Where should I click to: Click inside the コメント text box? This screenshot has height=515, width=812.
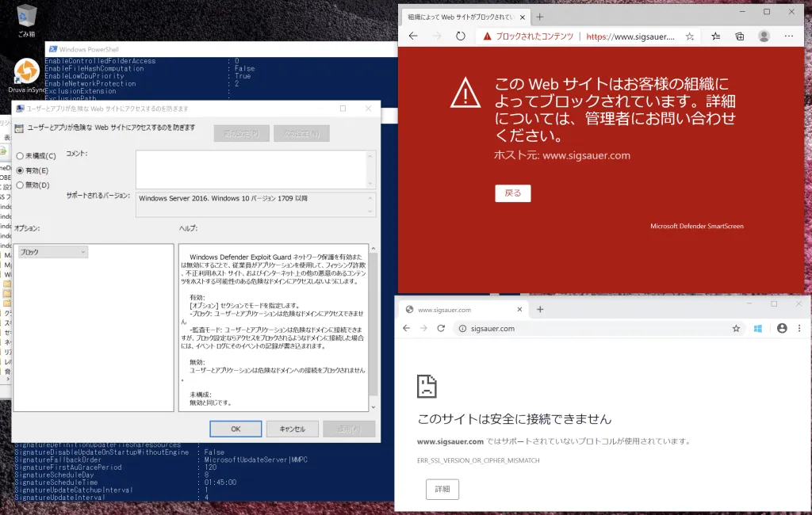click(251, 170)
